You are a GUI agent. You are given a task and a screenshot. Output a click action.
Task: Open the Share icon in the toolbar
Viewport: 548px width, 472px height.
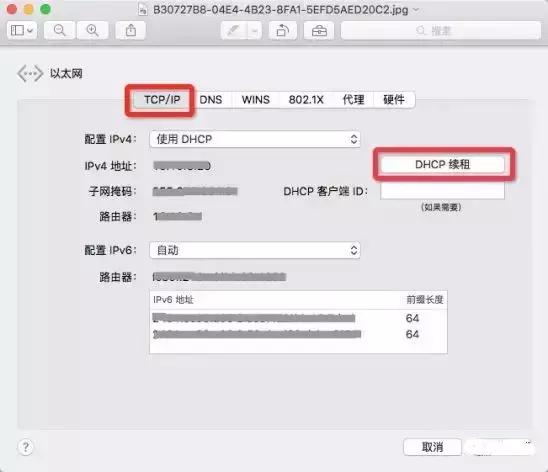tap(131, 30)
